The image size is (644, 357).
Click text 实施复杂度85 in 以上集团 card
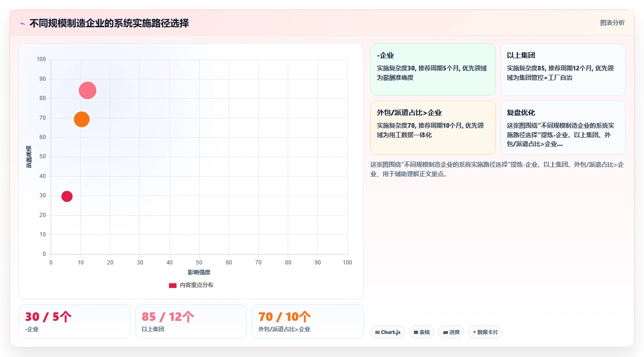click(x=526, y=68)
